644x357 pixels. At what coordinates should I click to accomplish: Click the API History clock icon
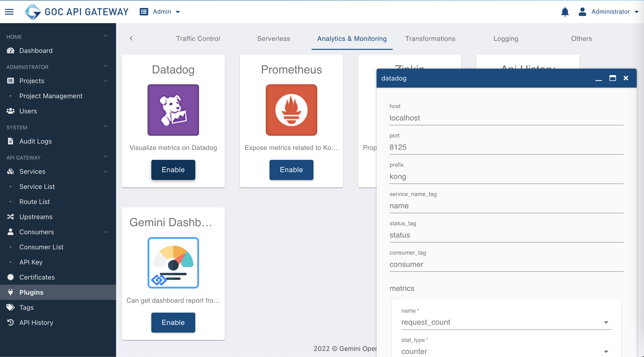point(10,322)
